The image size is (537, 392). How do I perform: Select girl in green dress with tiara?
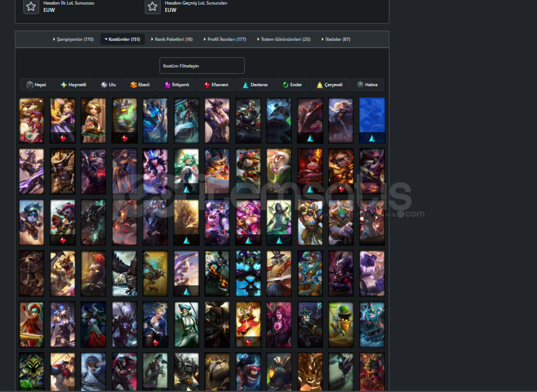coord(94,120)
